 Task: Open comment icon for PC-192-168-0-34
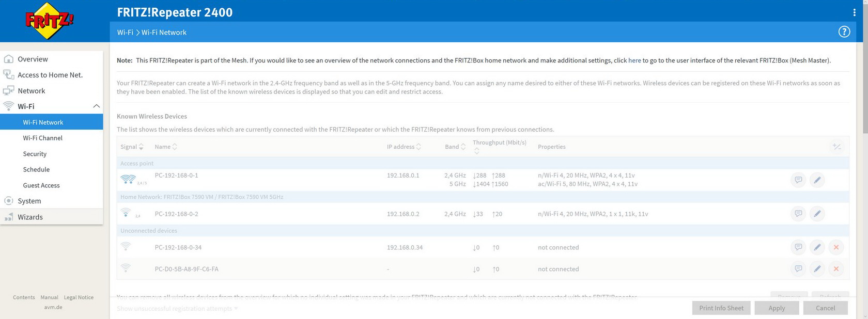798,247
